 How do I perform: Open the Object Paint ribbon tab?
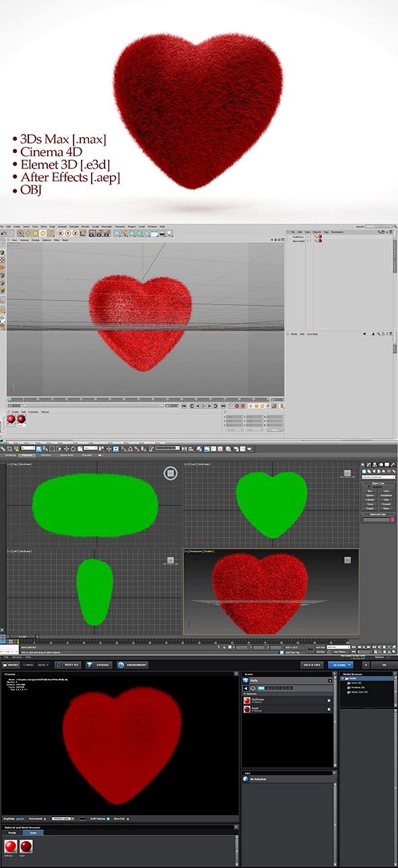click(67, 456)
